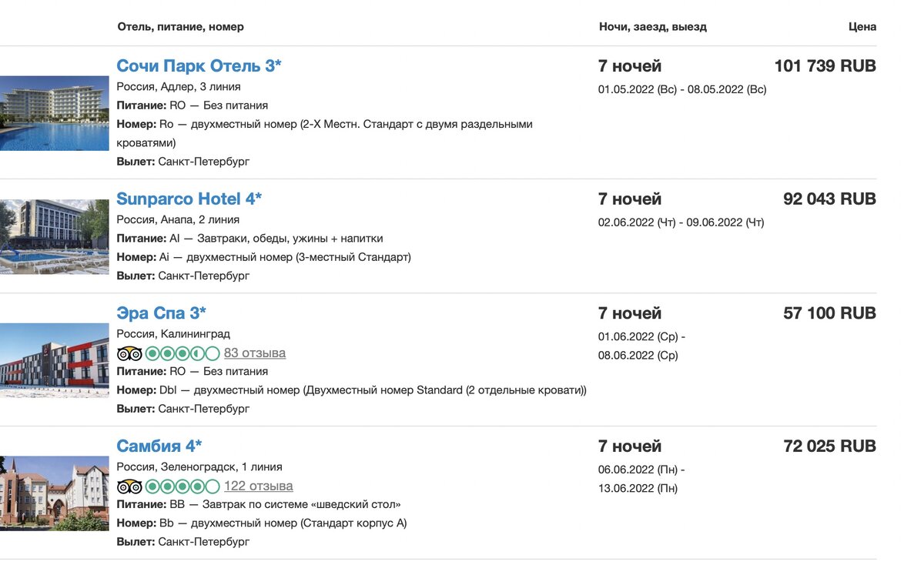Screen dimensions: 924x575
Task: Click the TripAdvisor owl icon for Самбия
Action: pyautogui.click(x=129, y=486)
